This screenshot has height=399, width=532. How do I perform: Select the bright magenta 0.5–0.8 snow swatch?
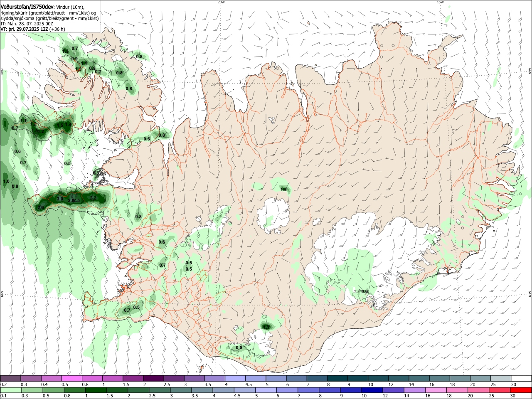(72, 379)
